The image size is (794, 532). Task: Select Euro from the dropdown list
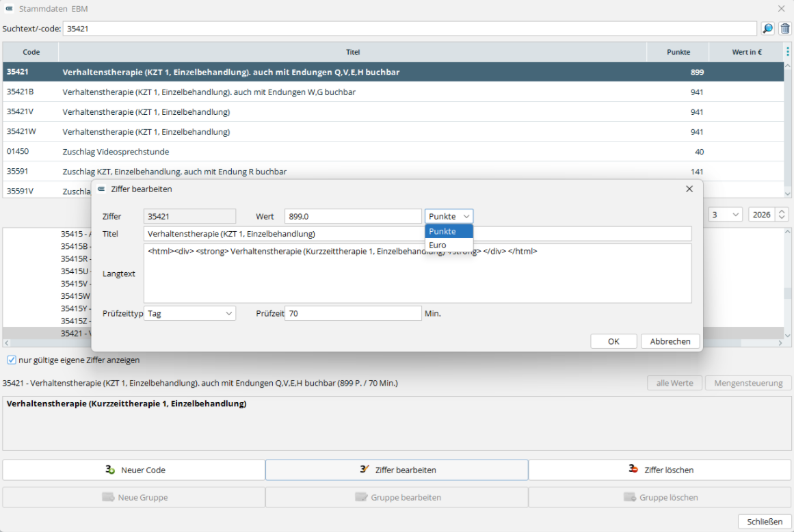449,245
